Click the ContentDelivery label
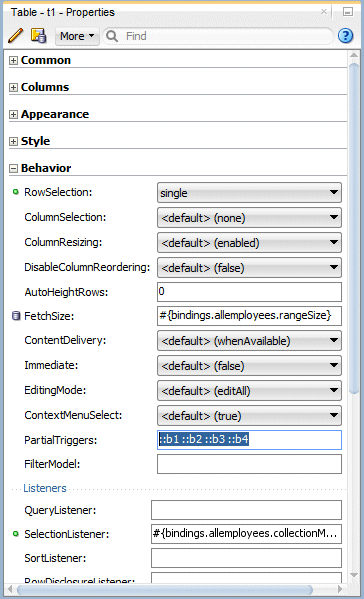 point(65,340)
